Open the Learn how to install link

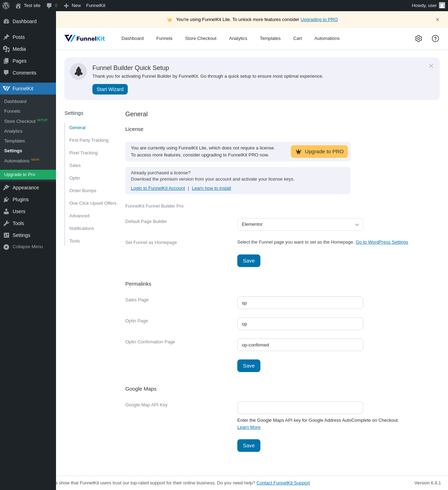click(211, 188)
